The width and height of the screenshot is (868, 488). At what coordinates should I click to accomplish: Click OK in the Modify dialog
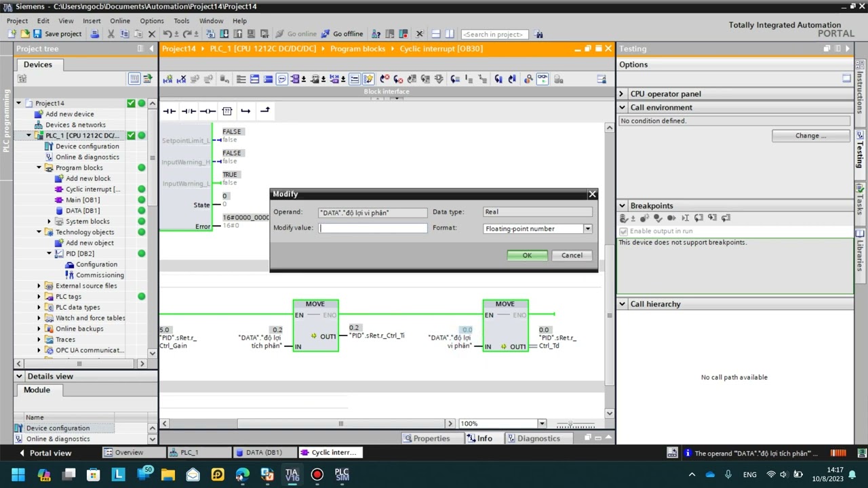click(x=527, y=256)
